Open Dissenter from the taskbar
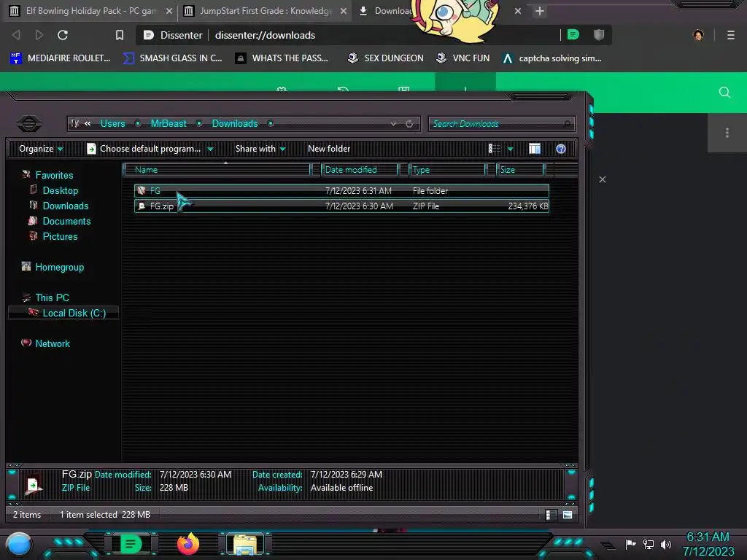 (131, 544)
